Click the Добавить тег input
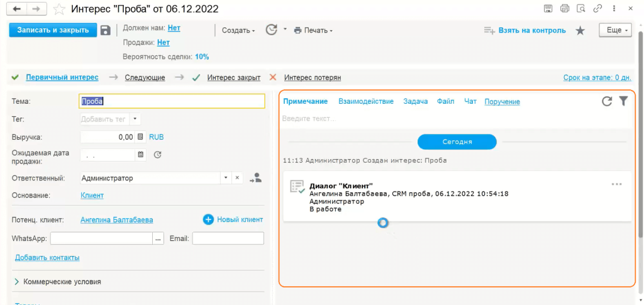 [x=105, y=119]
